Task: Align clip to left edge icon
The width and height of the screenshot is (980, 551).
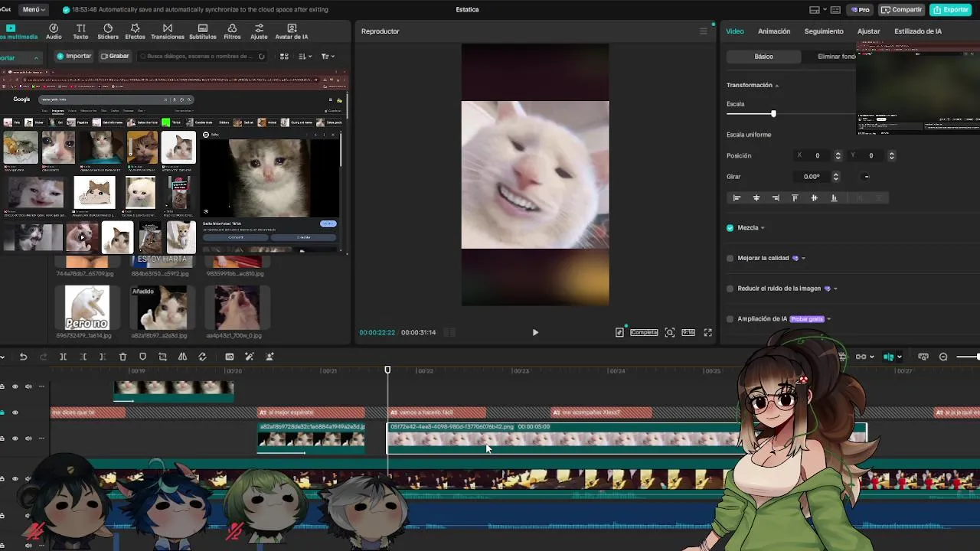Action: 737,197
